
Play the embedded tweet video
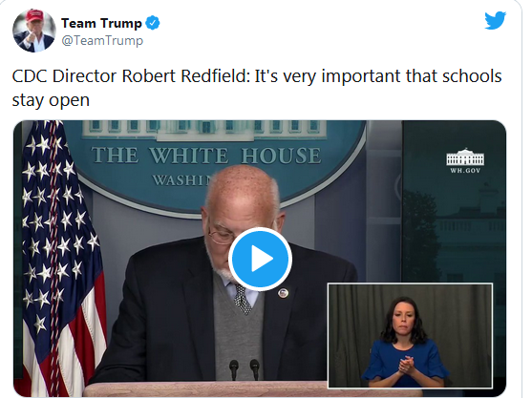click(260, 259)
